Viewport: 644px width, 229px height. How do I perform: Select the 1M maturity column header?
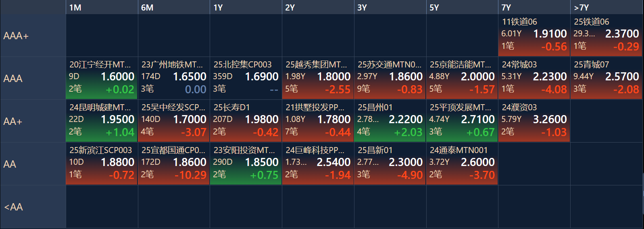[102, 7]
